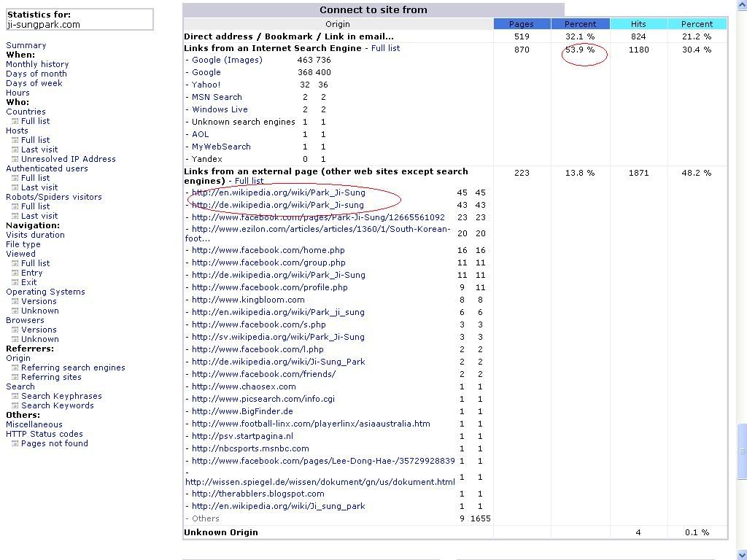The height and width of the screenshot is (560, 747).
Task: Open the Monthly history report
Action: 37,64
